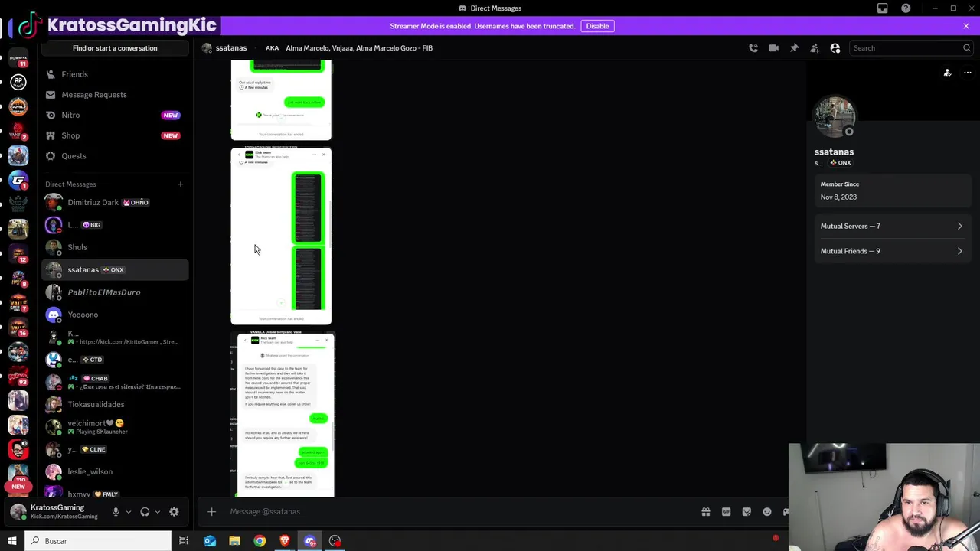Open Outlook from the taskbar

tap(210, 541)
